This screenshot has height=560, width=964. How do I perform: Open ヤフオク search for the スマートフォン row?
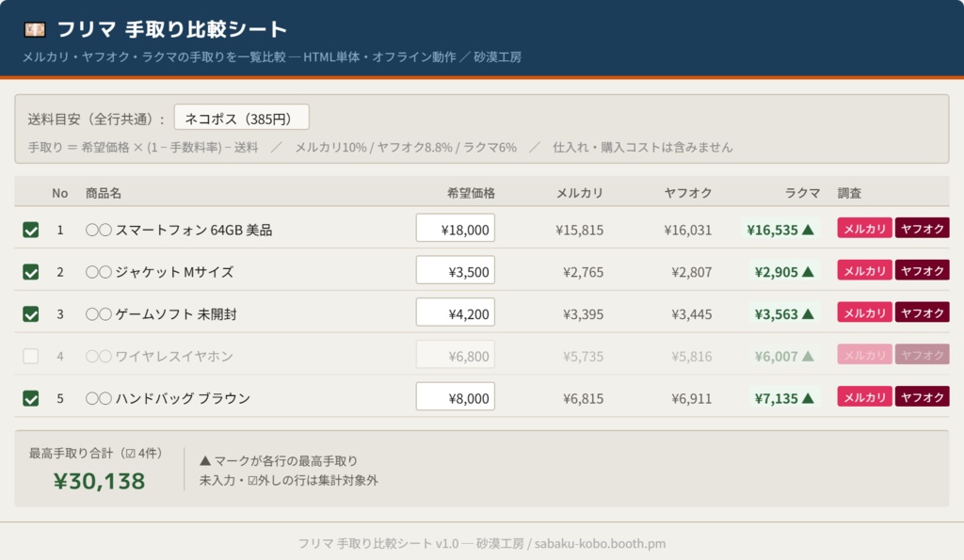pos(924,227)
